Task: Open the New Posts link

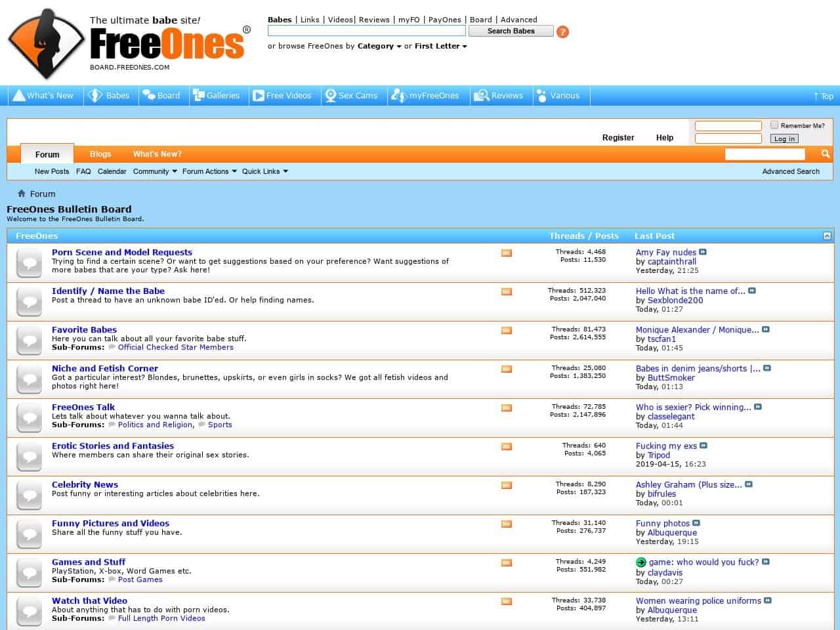Action: [52, 171]
